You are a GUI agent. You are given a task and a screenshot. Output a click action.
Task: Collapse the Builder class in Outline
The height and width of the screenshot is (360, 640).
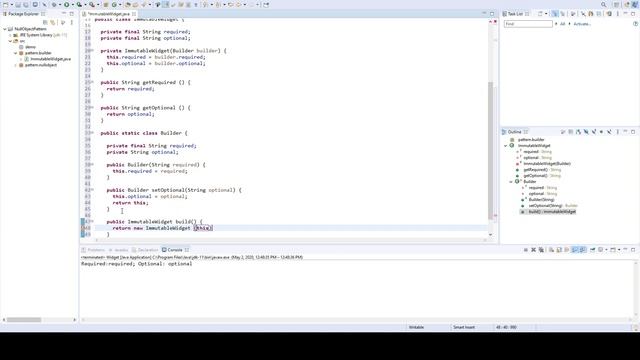click(x=511, y=181)
